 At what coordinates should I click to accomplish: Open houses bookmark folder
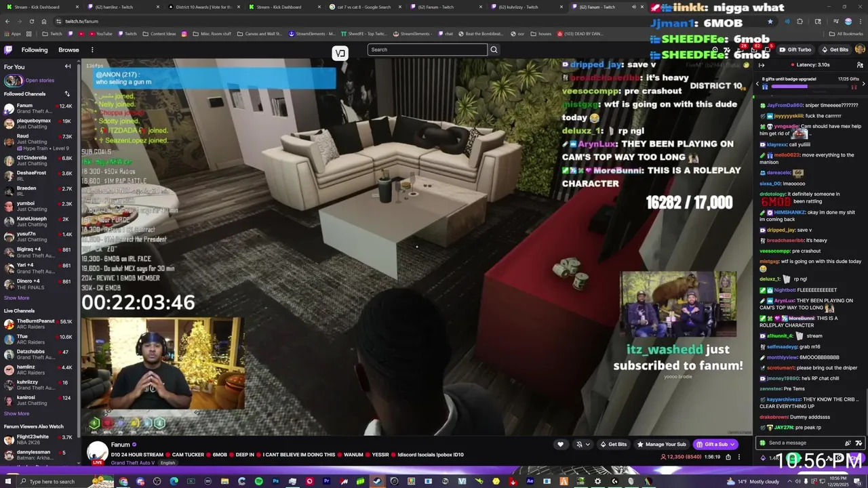click(x=540, y=34)
